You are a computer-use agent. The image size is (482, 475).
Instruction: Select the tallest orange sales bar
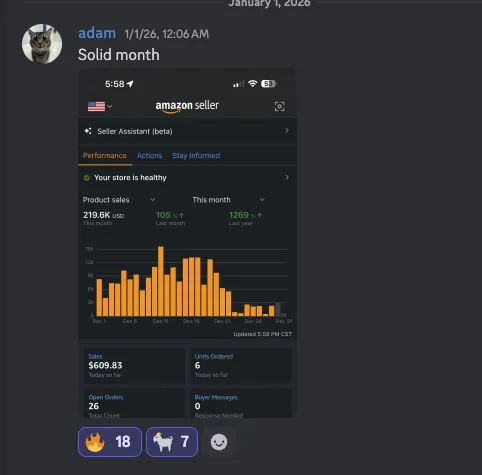point(161,281)
